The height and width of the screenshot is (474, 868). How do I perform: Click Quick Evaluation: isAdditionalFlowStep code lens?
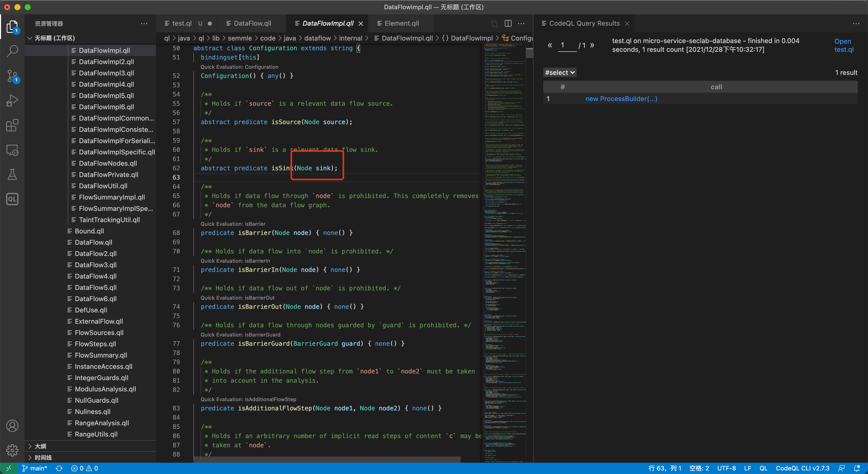click(248, 399)
